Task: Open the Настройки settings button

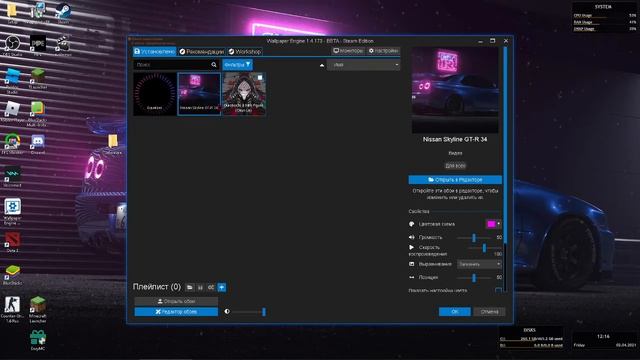Action: 383,51
